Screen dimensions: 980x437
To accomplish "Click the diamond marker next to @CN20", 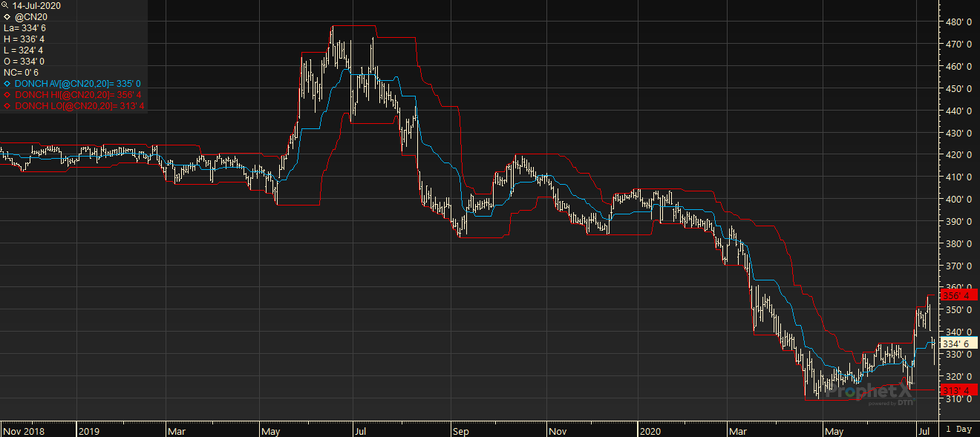I will [7, 16].
